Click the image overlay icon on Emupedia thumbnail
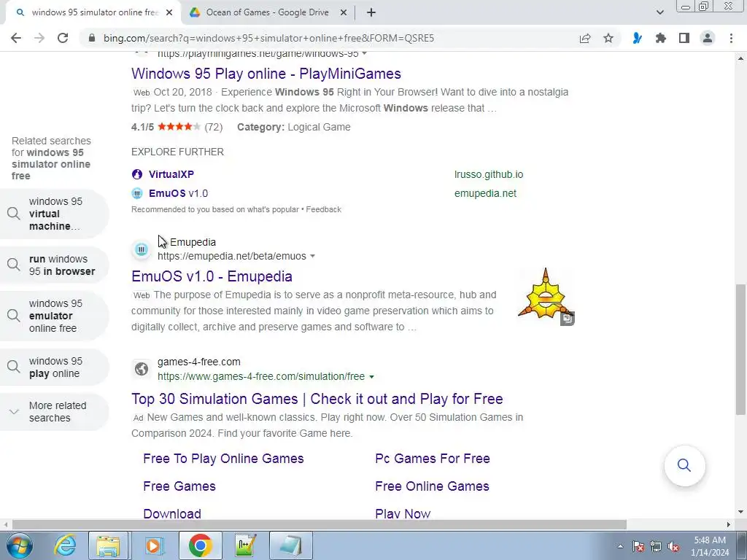This screenshot has height=560, width=747. click(567, 319)
